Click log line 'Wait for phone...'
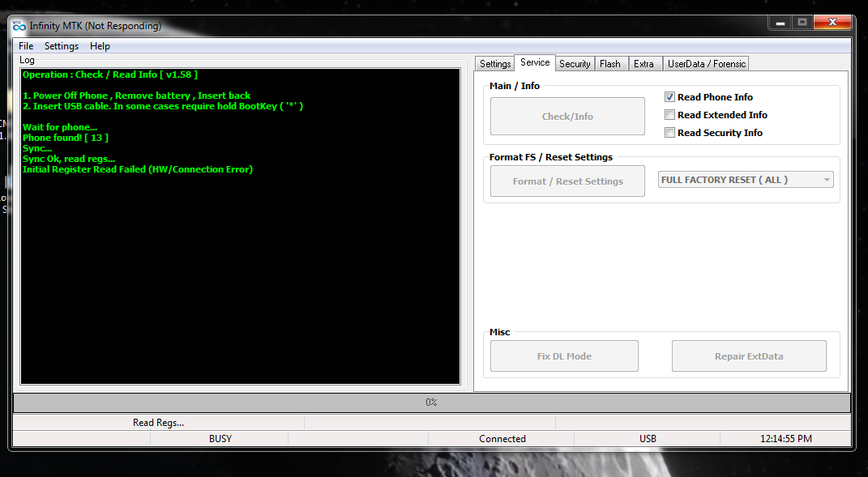Screen dimensions: 868x477 click(x=60, y=127)
